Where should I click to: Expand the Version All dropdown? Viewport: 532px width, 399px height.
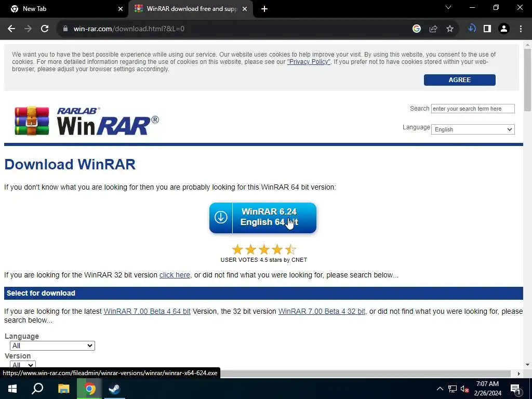[x=23, y=365]
